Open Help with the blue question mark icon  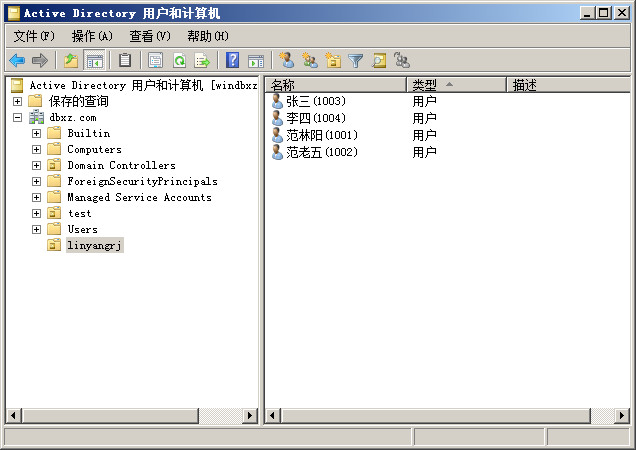pos(232,61)
